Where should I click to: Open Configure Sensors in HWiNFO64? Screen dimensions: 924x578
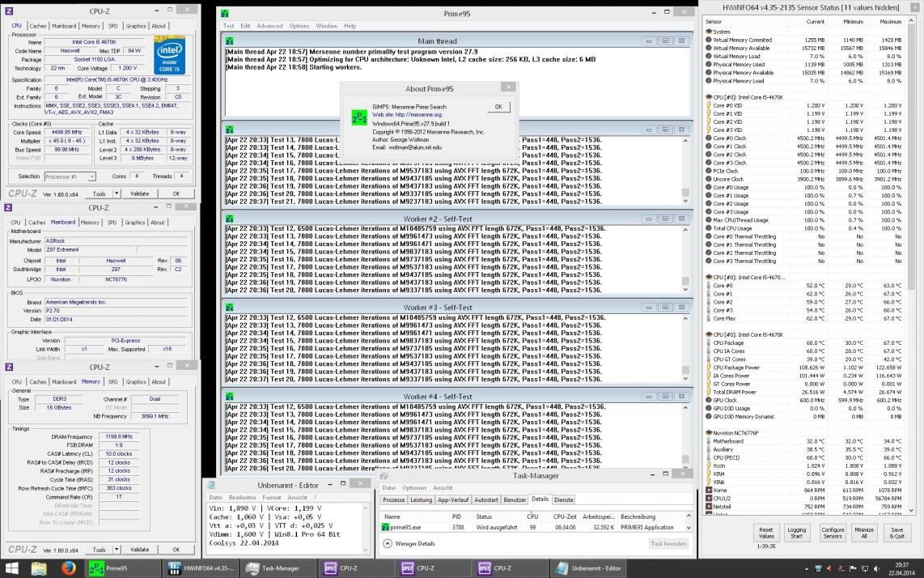[x=833, y=533]
